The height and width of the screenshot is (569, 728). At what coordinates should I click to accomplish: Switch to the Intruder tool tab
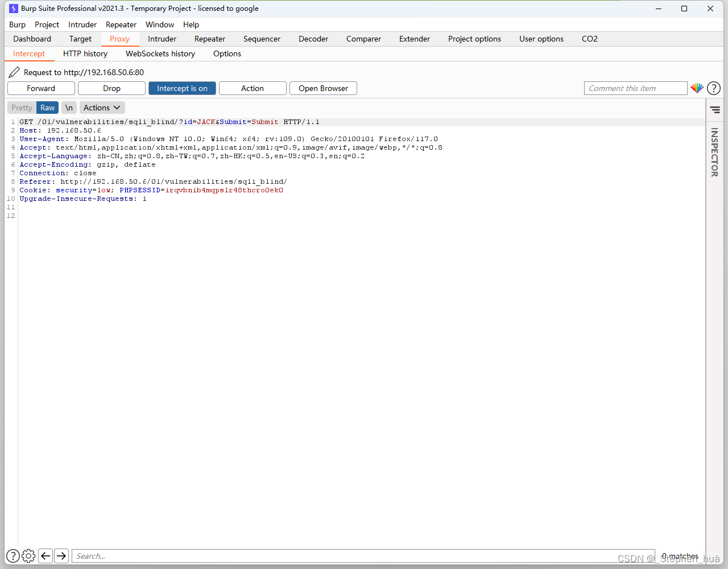(x=162, y=39)
